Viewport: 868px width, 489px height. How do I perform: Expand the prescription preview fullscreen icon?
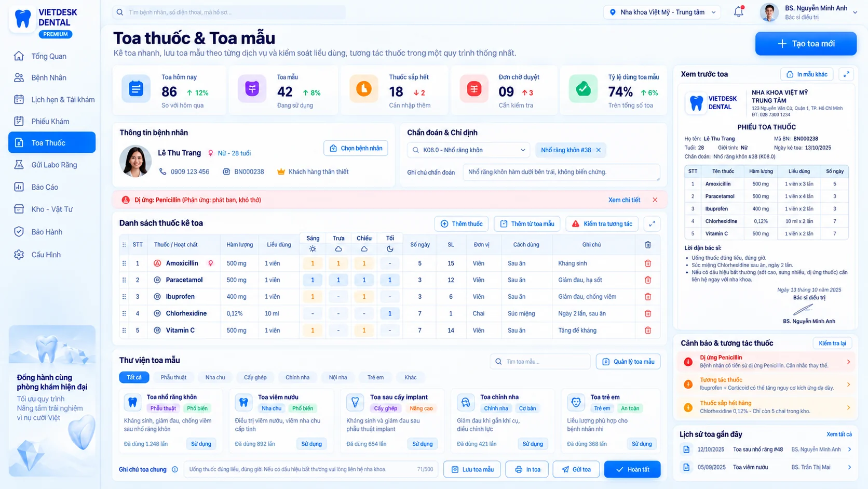click(847, 74)
